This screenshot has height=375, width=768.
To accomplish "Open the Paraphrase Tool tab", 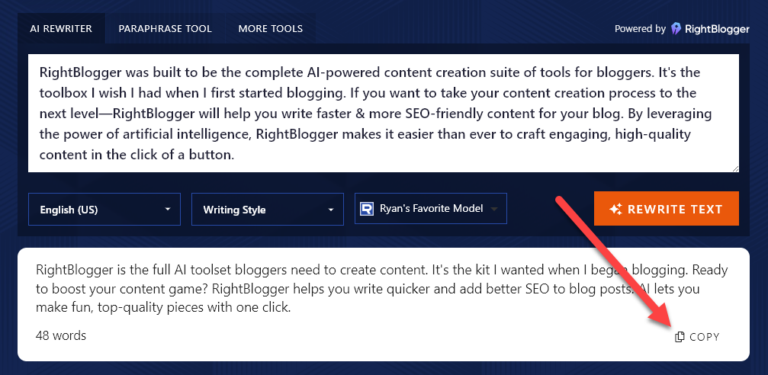I will pos(165,29).
